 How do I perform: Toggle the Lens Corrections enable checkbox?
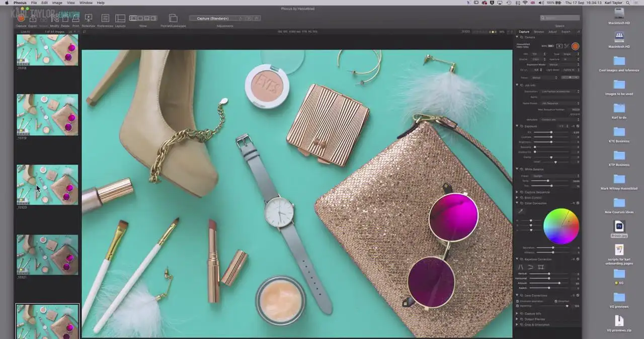[x=578, y=296]
